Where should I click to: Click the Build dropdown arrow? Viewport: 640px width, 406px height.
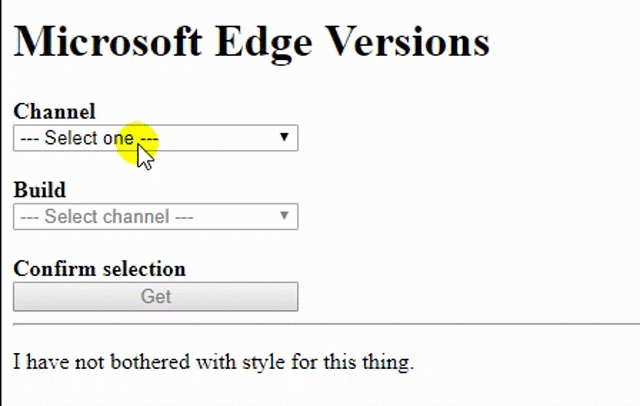(284, 216)
